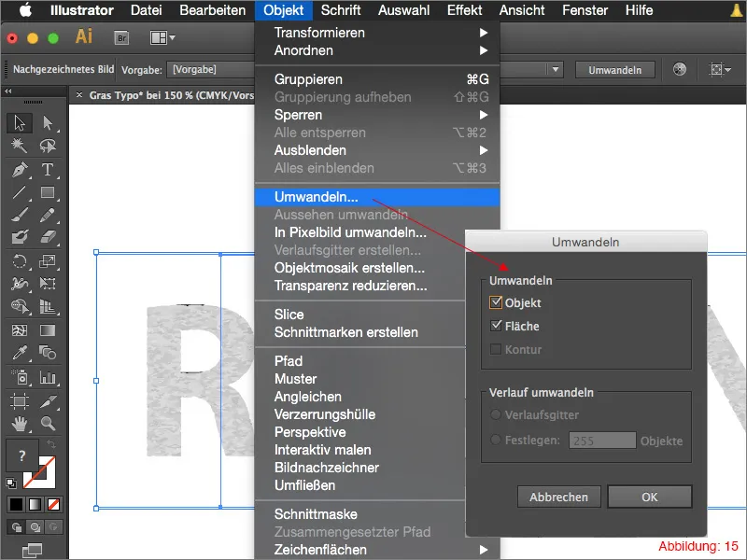This screenshot has height=560, width=747.
Task: Select the Festlegen radio button
Action: [x=496, y=440]
